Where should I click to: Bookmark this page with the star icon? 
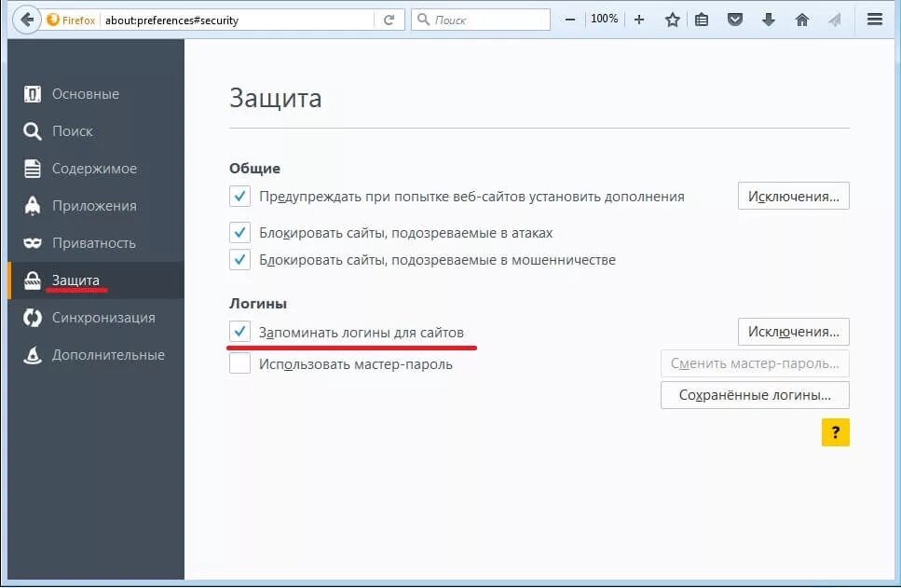coord(673,19)
